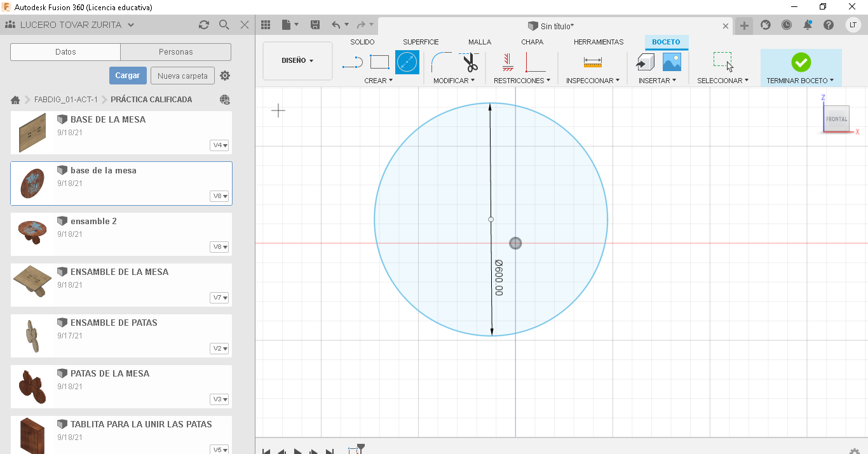The width and height of the screenshot is (868, 454).
Task: Click the Redo arrow
Action: pos(361,25)
